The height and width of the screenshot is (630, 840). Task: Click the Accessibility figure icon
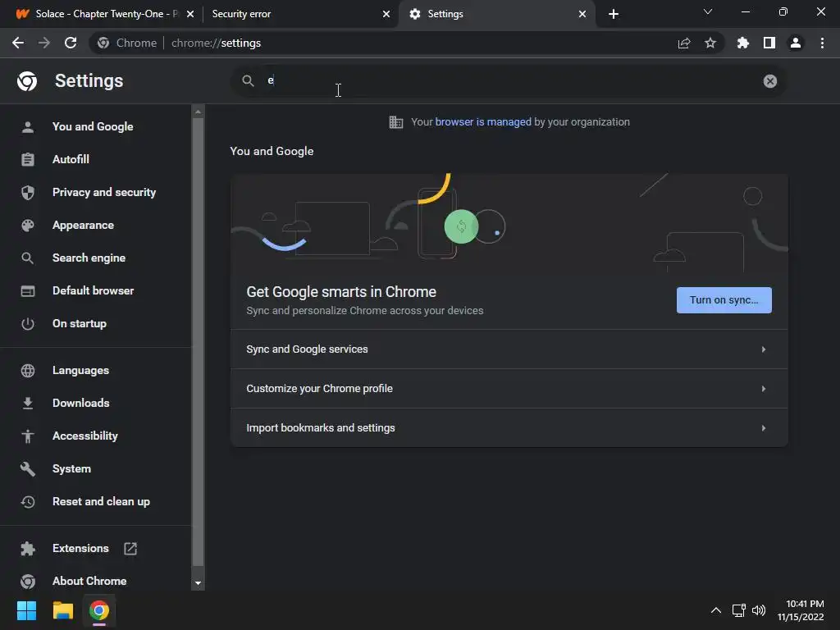pos(28,436)
